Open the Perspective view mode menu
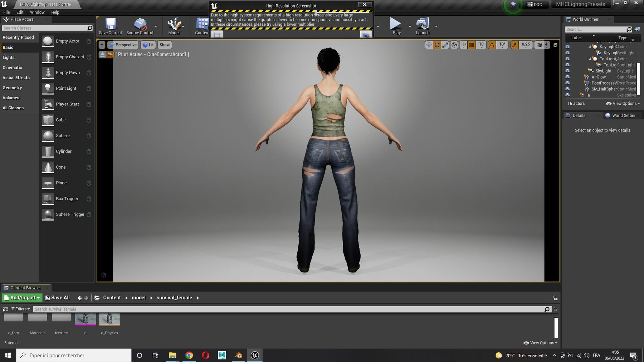This screenshot has width=644, height=362. (x=123, y=45)
